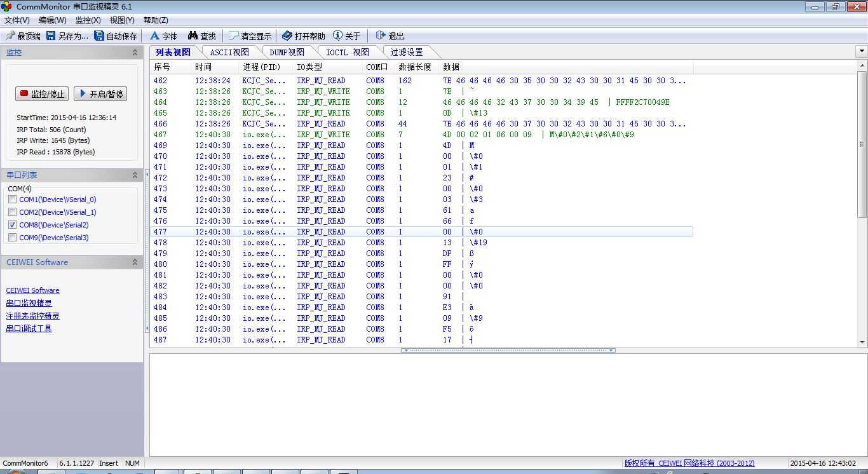Viewport: 868px width, 474px height.
Task: Click the 开启/暂停 button
Action: coord(100,94)
